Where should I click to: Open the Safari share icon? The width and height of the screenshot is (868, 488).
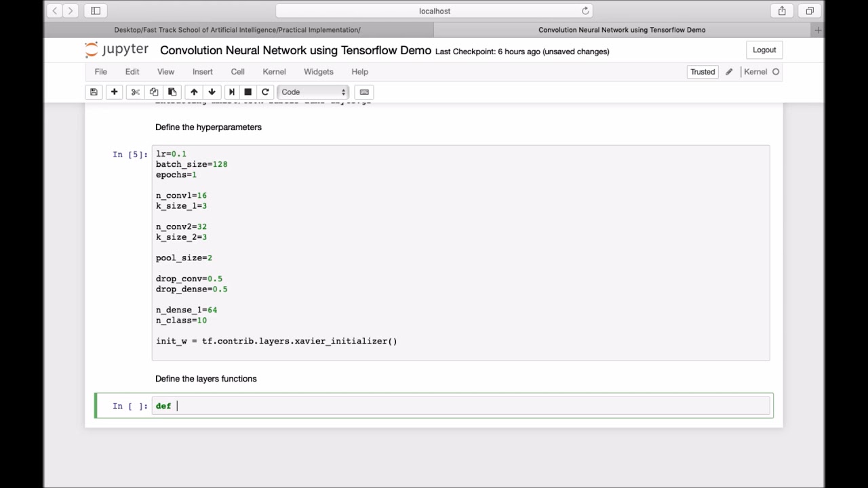[x=782, y=11]
